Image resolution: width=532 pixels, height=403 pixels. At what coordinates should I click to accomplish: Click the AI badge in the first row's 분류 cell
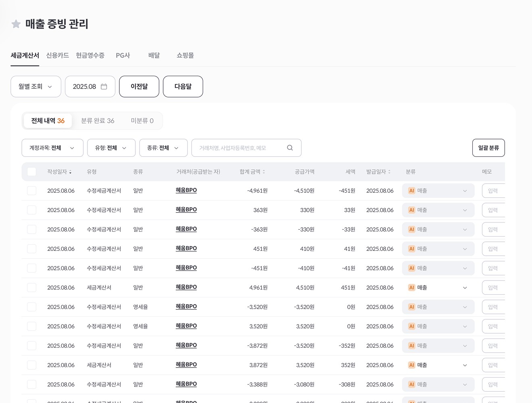(411, 191)
